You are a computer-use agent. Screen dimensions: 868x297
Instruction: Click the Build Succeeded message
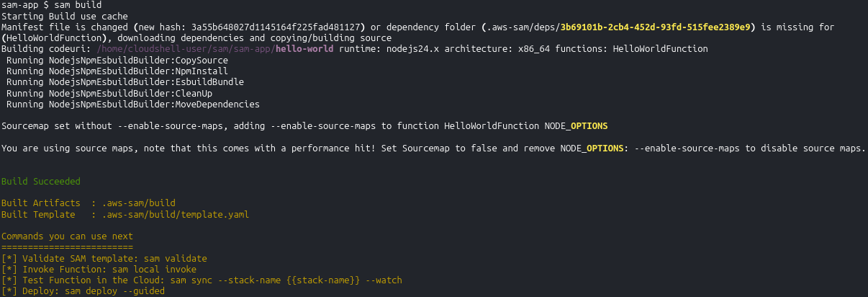[41, 182]
